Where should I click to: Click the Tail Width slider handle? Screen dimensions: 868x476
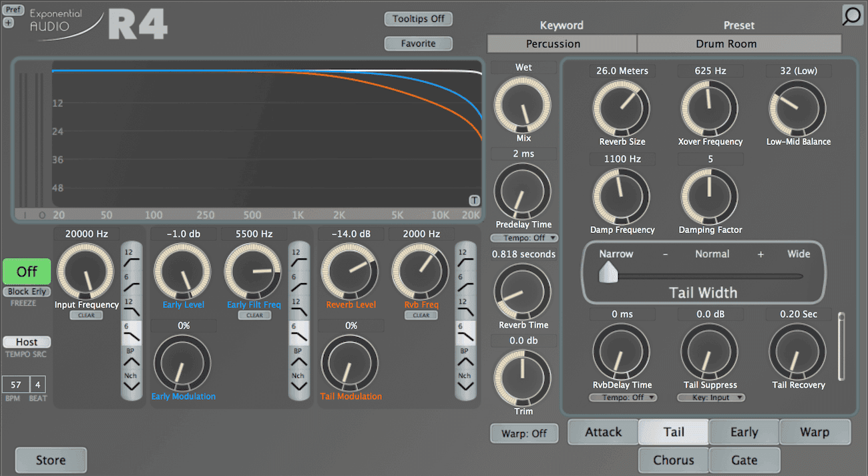click(608, 272)
